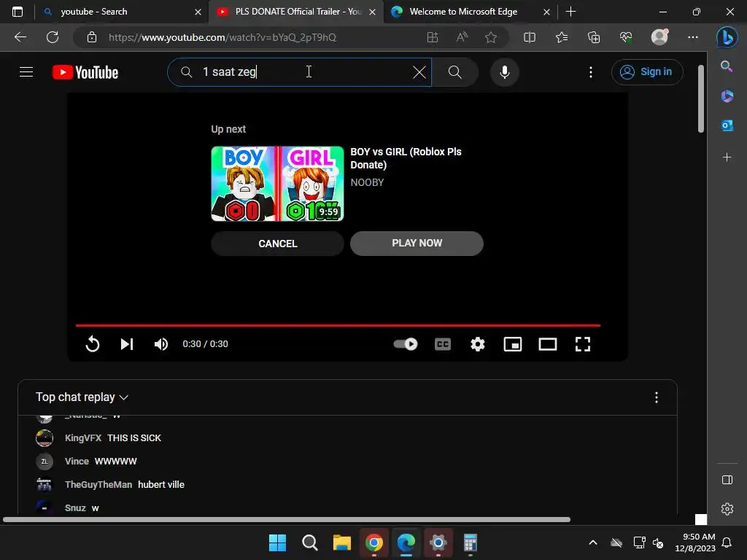The image size is (747, 560).
Task: Open File Explorer from taskbar
Action: (341, 542)
